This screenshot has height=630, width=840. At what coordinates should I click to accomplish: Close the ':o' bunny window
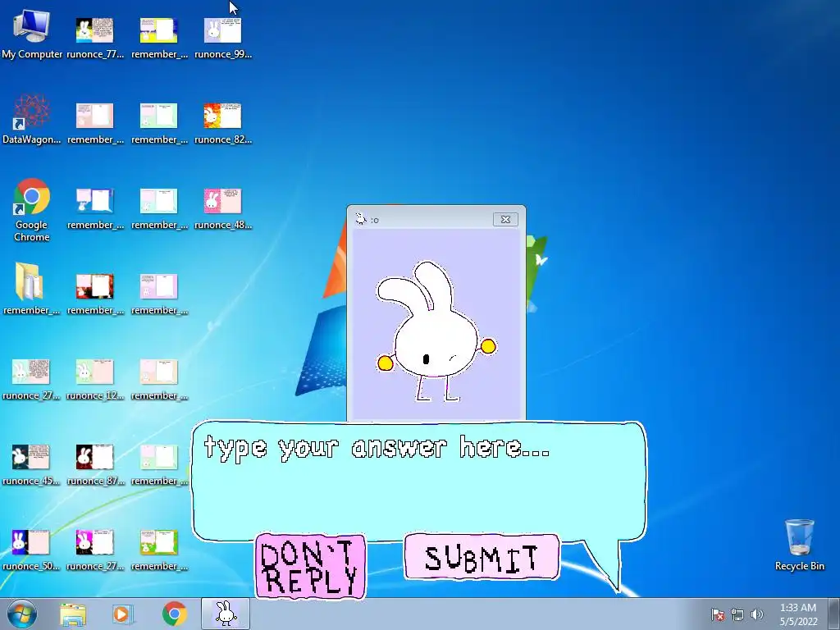(505, 219)
